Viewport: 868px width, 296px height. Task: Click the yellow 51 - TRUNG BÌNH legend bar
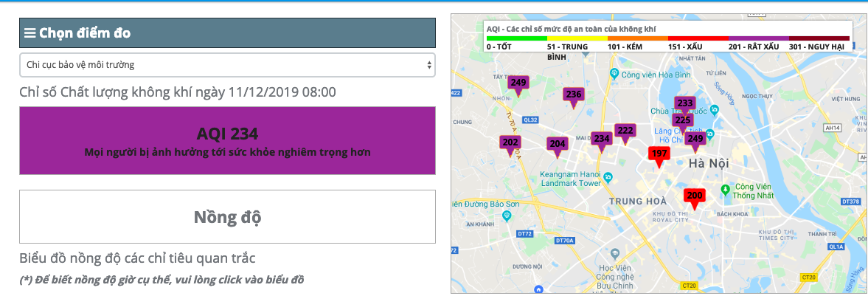(577, 39)
